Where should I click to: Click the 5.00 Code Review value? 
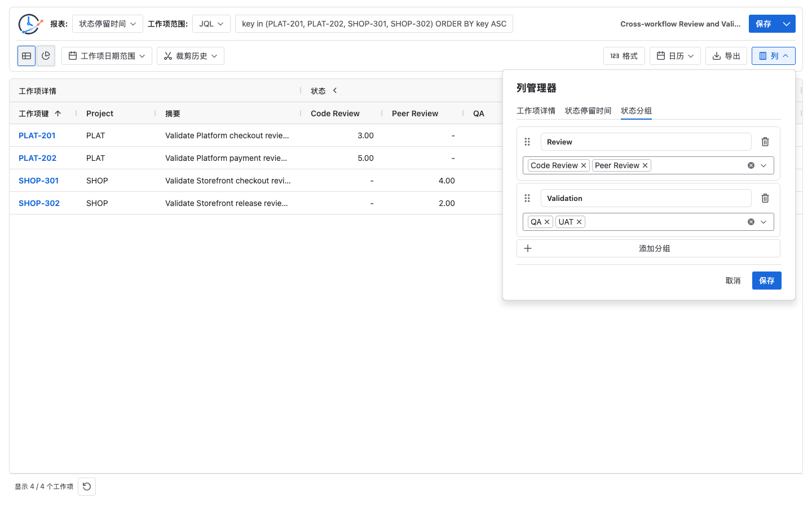[x=365, y=158]
